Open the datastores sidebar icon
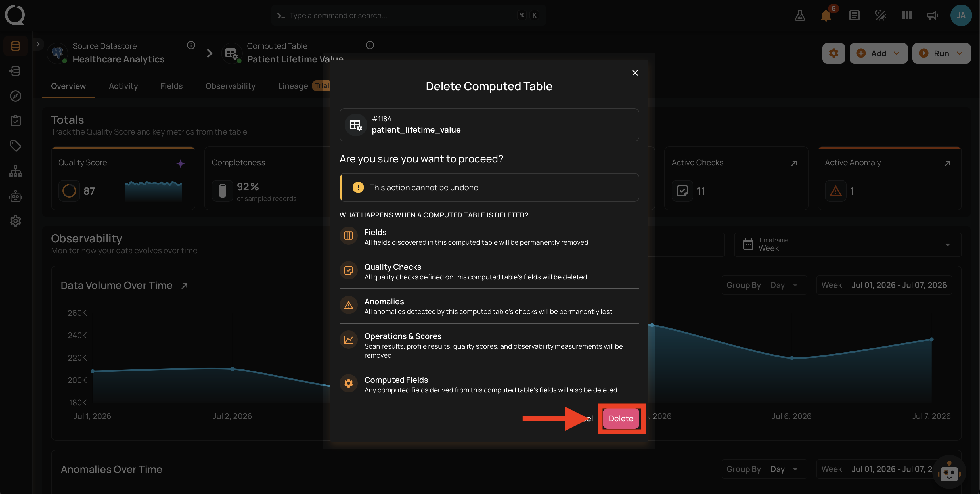 coord(15,46)
